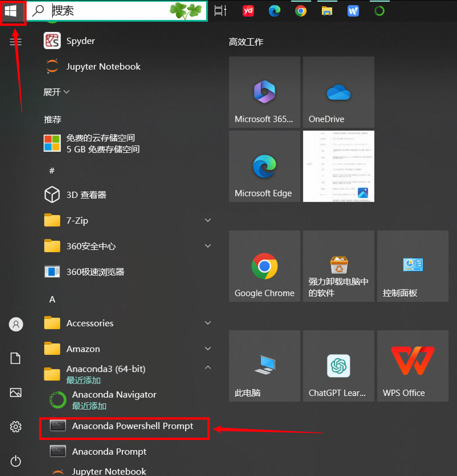The width and height of the screenshot is (457, 476).
Task: Click the # section letter header
Action: [52, 171]
